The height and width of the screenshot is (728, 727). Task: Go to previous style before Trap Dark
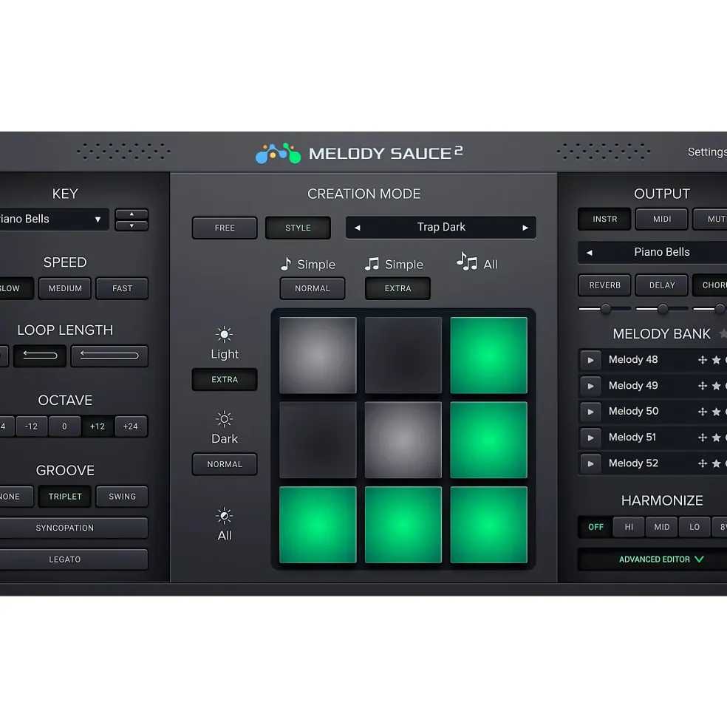point(357,228)
